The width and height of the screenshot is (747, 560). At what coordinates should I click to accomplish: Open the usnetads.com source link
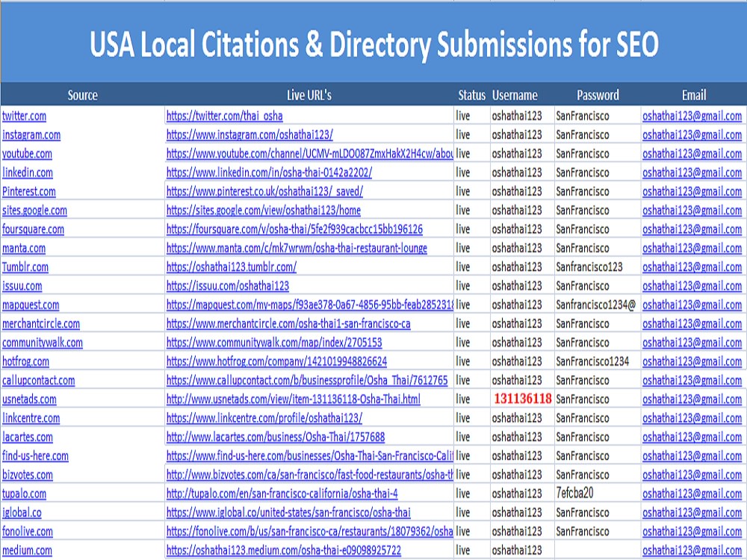(30, 399)
